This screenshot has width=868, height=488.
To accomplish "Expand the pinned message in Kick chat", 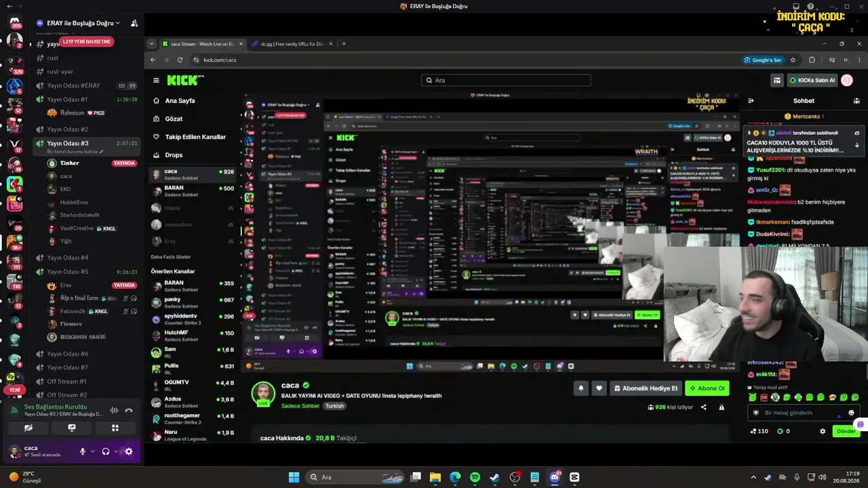I will tap(857, 144).
